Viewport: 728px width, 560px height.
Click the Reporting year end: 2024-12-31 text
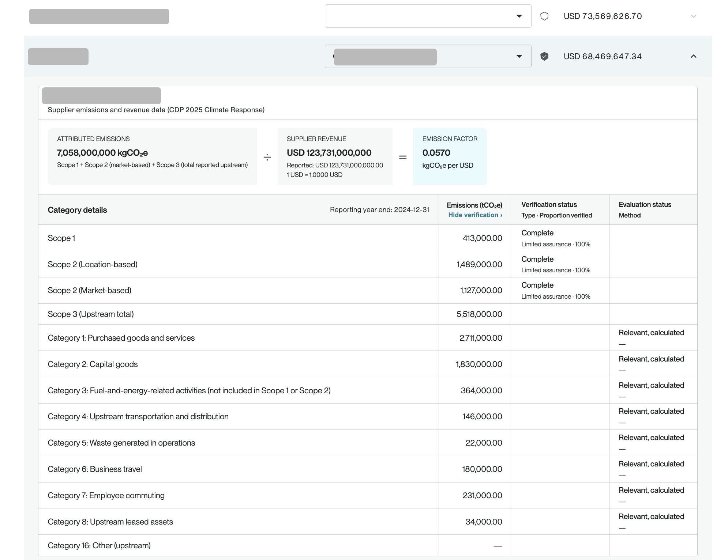pos(379,209)
